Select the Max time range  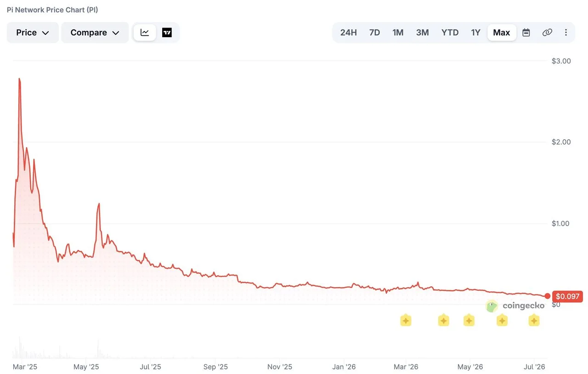click(502, 33)
